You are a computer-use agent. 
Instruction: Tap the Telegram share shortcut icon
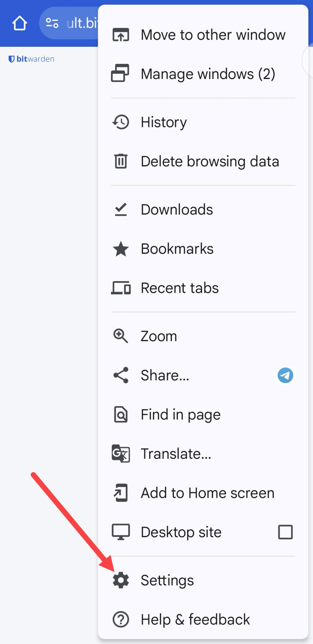tap(285, 375)
